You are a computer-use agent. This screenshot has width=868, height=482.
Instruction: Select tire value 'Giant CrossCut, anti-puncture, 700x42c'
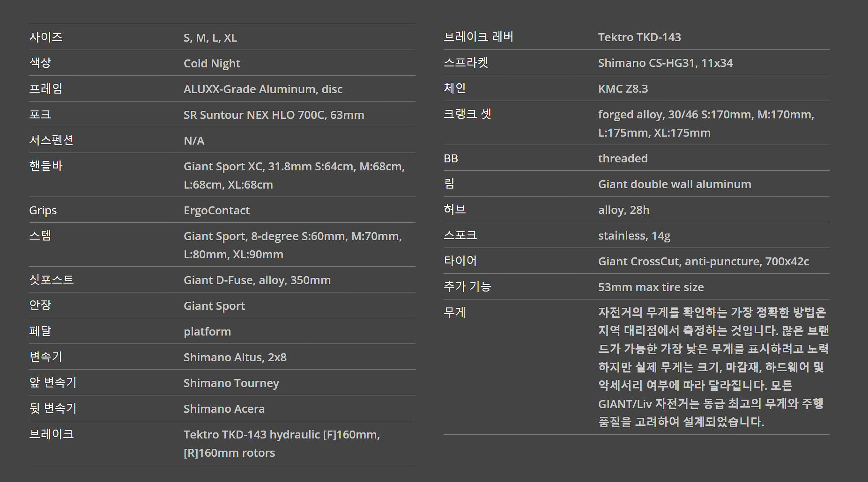coord(703,262)
